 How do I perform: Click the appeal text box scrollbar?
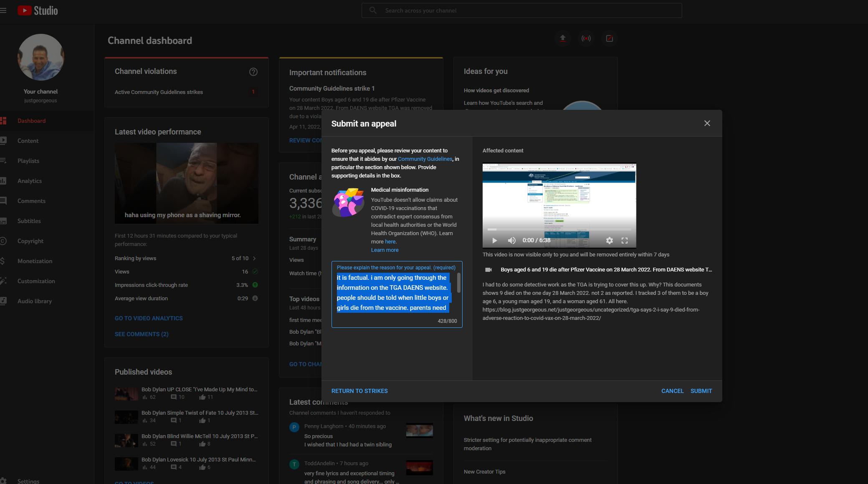tap(459, 283)
